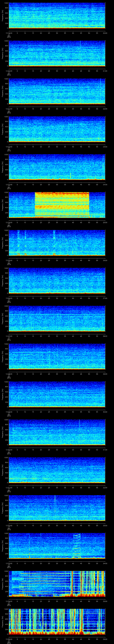Click the spectrogram panel starting at 13:21:00
Image resolution: width=114 pixels, height=644 pixels.
pyautogui.click(x=57, y=91)
